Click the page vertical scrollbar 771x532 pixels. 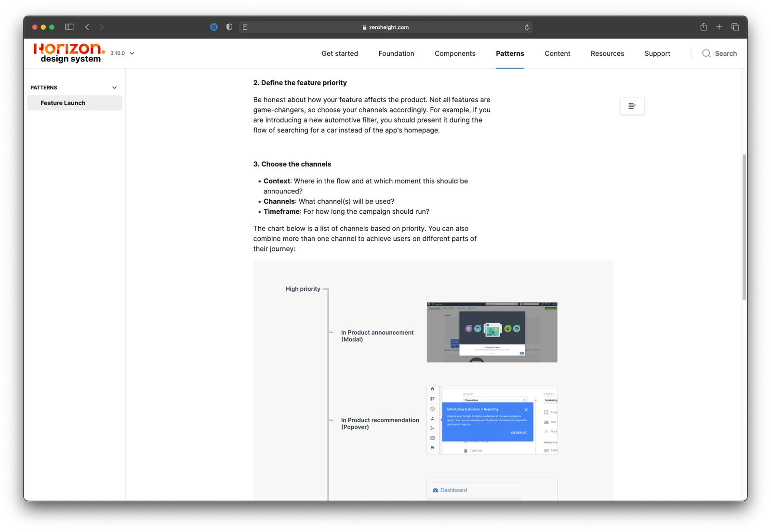pyautogui.click(x=744, y=227)
